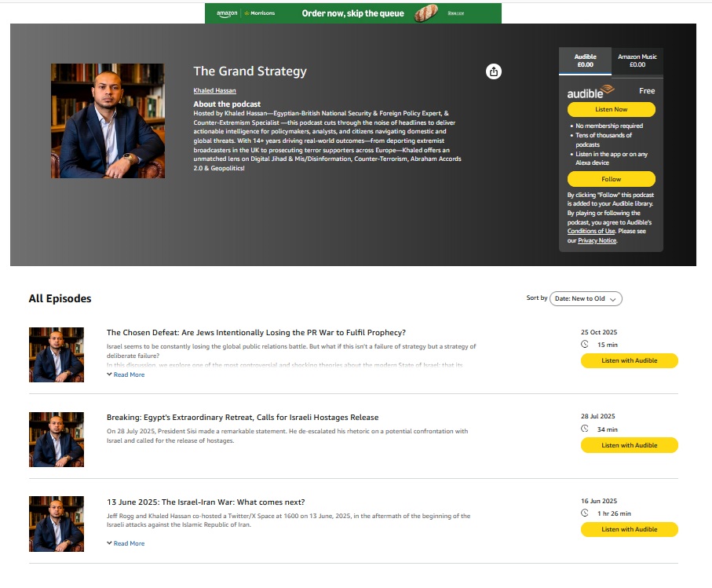Open the Sort by Date dropdown
The image size is (712, 588).
pyautogui.click(x=586, y=299)
